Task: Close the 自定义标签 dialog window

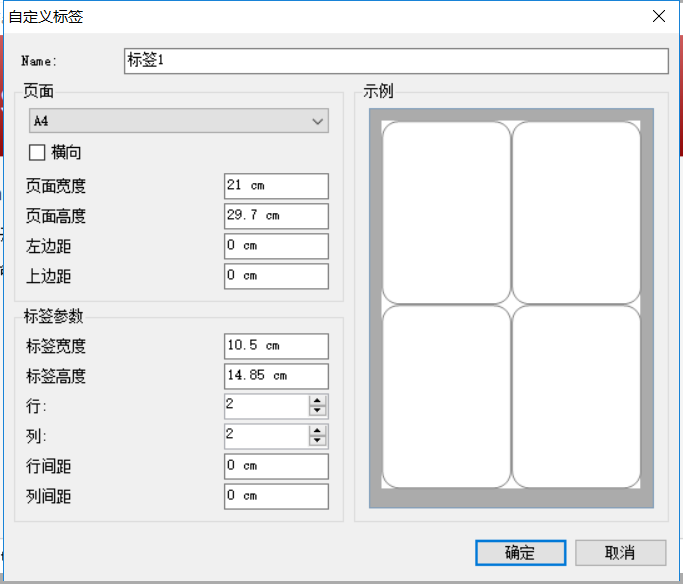Action: pyautogui.click(x=659, y=16)
